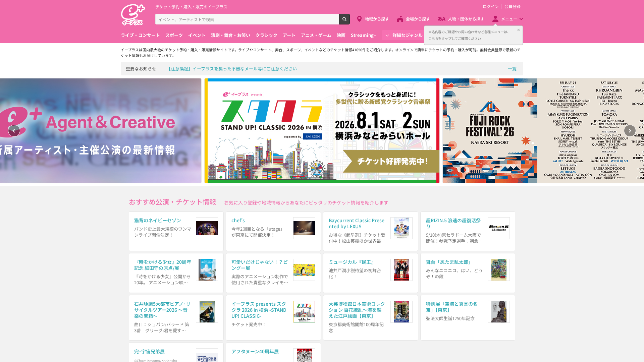Open 超RIZIN.5 thumbnail image
644x362 pixels.
[499, 228]
